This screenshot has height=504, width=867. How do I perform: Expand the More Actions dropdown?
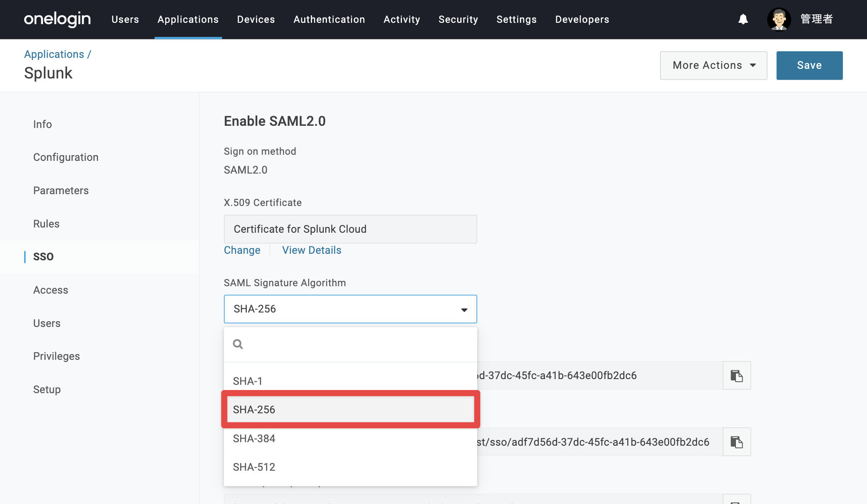714,65
